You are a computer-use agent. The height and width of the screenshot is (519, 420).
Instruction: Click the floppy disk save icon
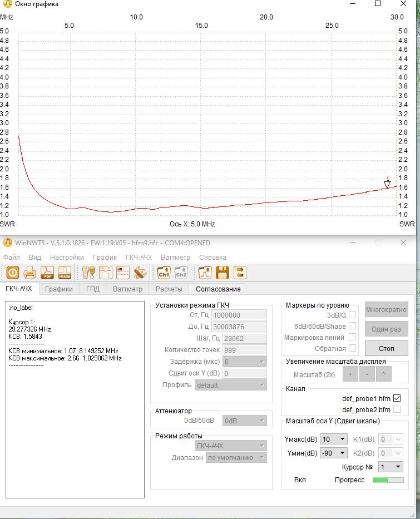click(x=223, y=273)
